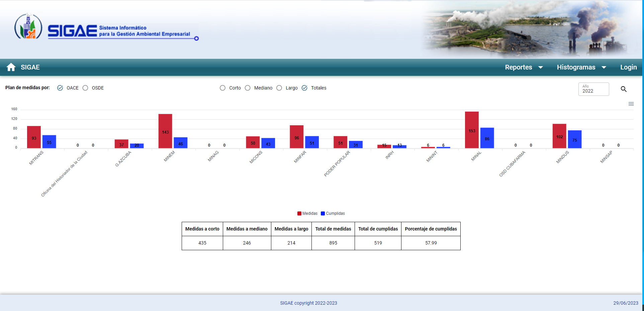
Task: Click the blue Cumplidas legend marker
Action: point(323,213)
